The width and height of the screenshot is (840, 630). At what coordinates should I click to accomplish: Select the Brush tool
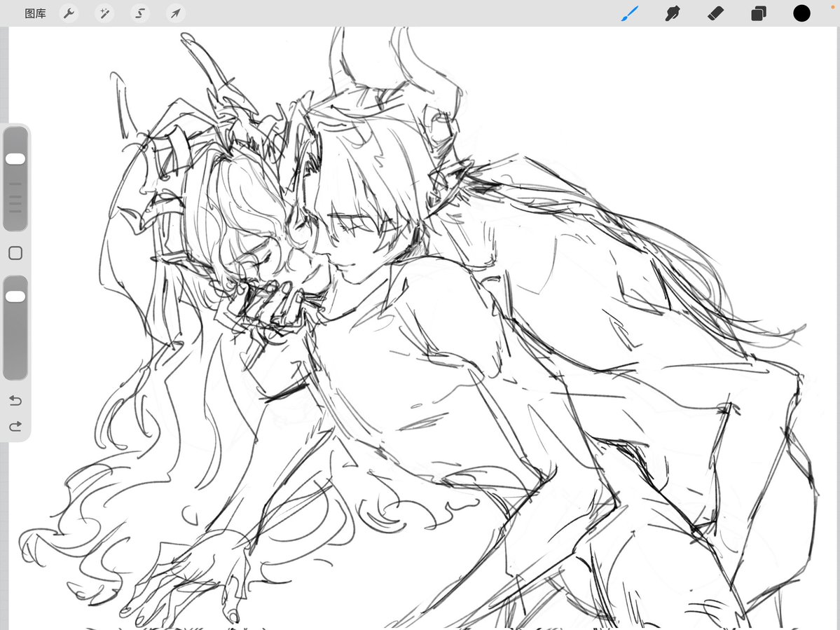click(x=630, y=13)
